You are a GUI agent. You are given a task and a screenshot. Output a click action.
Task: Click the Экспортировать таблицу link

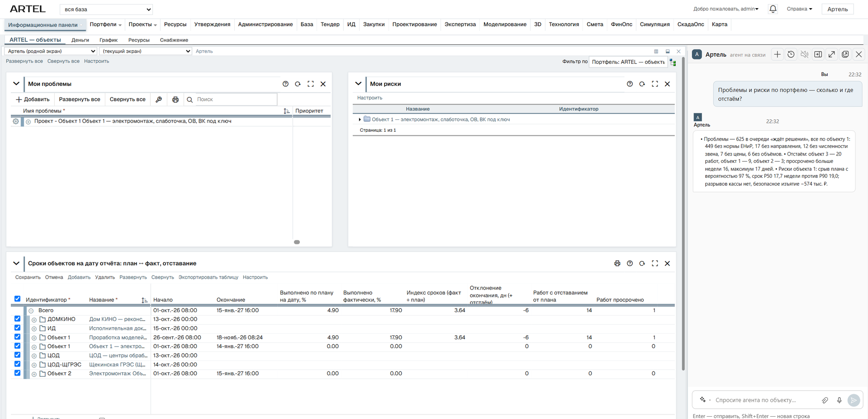click(x=208, y=277)
